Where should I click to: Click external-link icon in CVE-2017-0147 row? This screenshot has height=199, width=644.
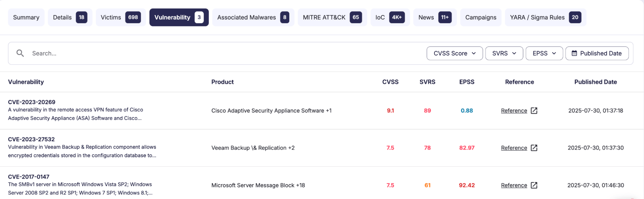tap(534, 185)
